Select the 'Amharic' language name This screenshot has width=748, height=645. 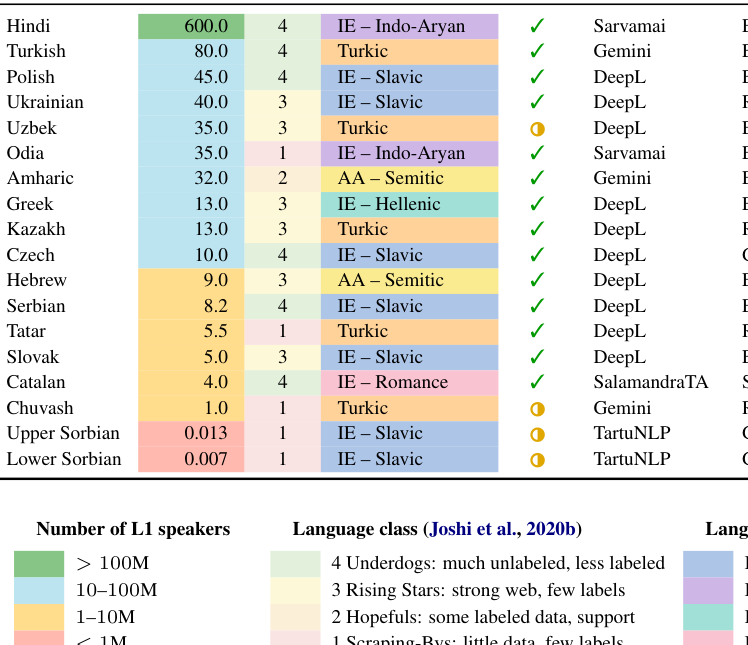(40, 178)
